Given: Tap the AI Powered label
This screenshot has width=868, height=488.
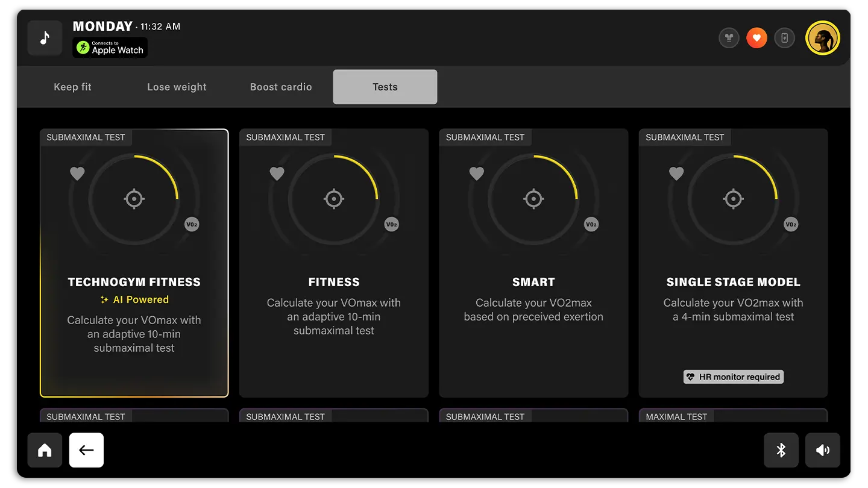Looking at the screenshot, I should pos(134,299).
